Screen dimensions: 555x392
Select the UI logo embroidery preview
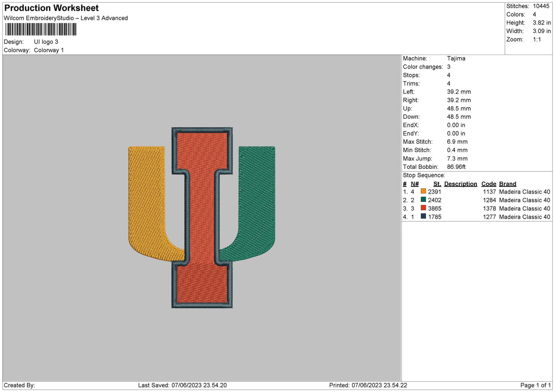tap(201, 217)
